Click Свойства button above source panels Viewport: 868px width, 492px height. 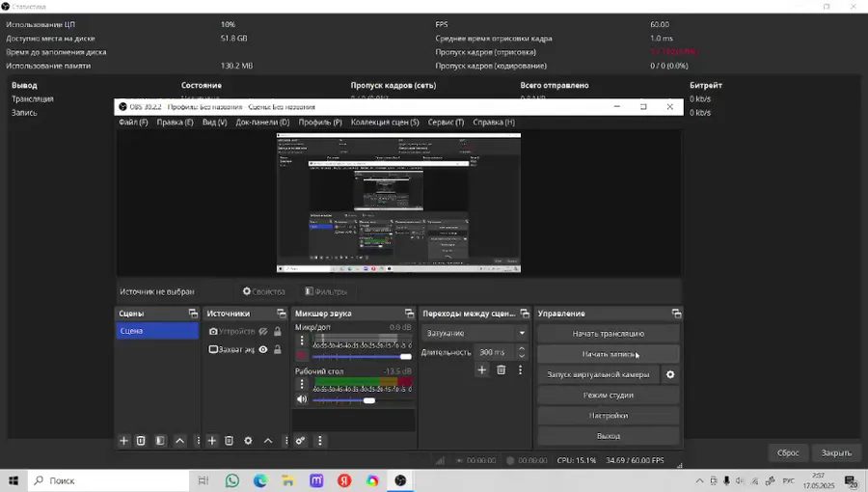coord(263,291)
